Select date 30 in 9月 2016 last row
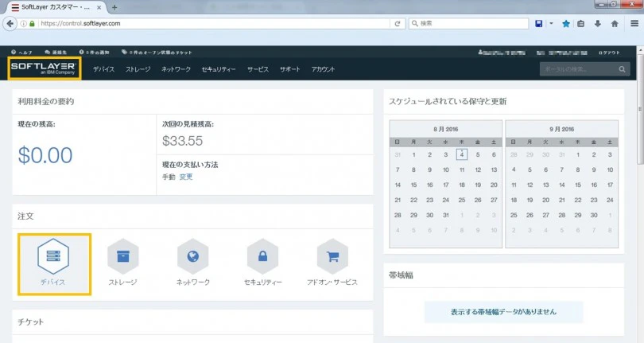 pyautogui.click(x=594, y=215)
